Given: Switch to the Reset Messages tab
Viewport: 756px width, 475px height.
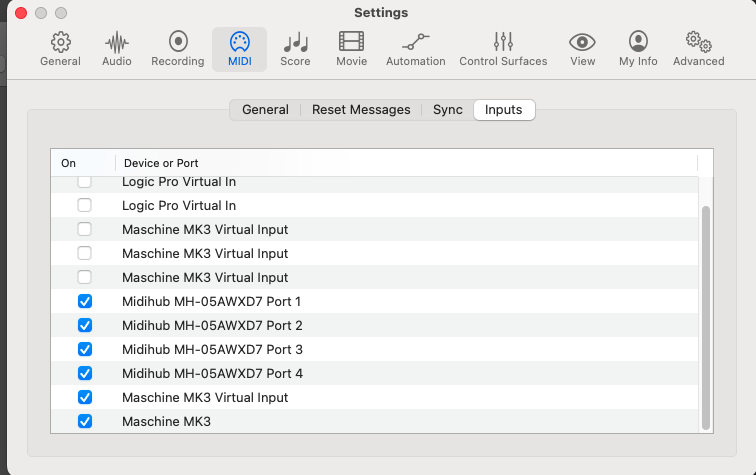Looking at the screenshot, I should (361, 110).
